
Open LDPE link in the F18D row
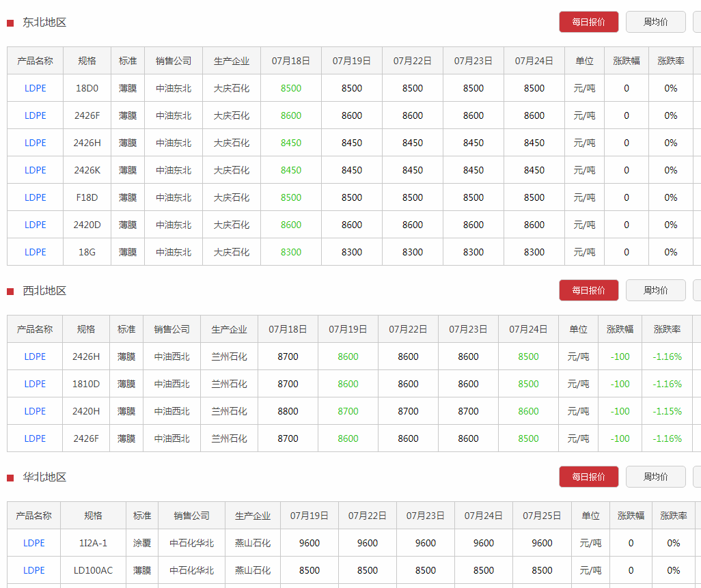click(36, 197)
